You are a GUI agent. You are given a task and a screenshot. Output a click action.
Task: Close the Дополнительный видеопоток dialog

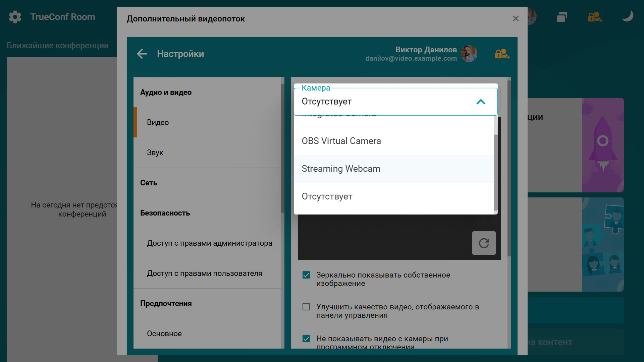click(516, 18)
